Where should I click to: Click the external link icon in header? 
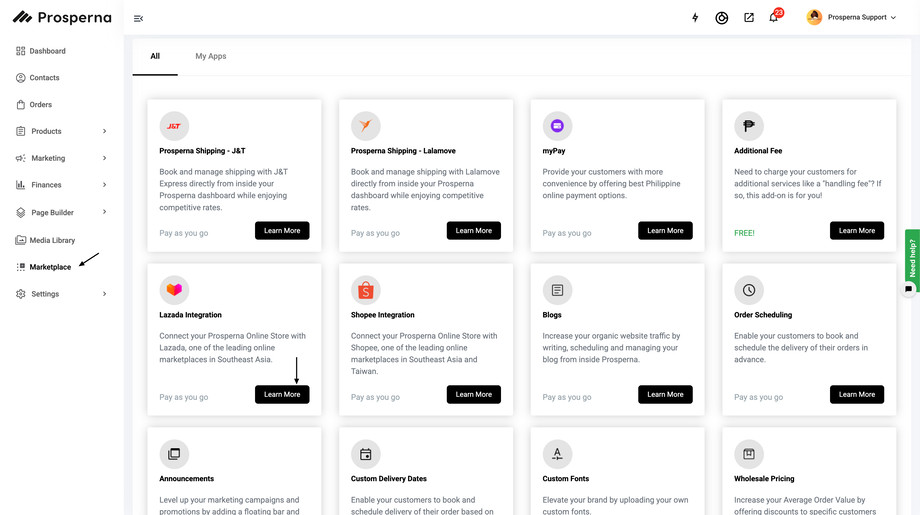pyautogui.click(x=748, y=18)
